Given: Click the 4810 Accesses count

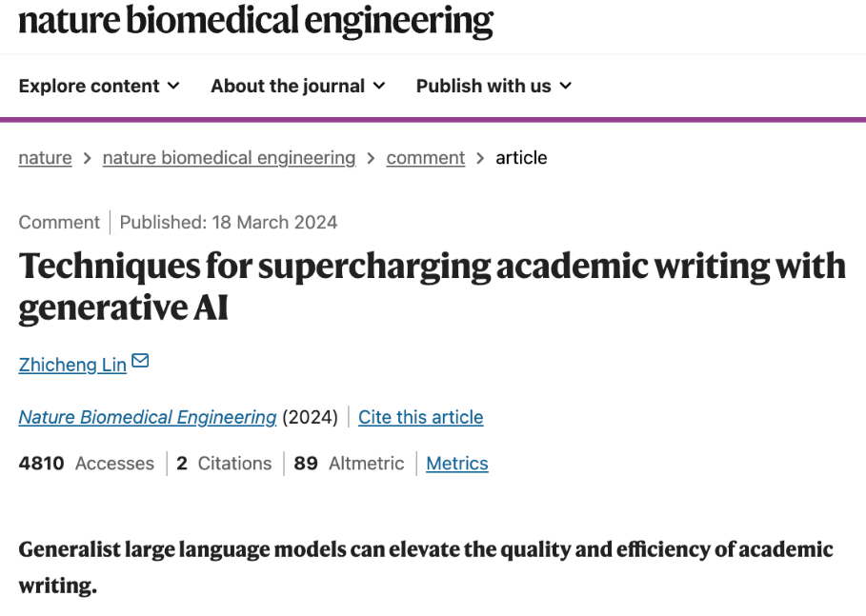Looking at the screenshot, I should click(x=86, y=464).
